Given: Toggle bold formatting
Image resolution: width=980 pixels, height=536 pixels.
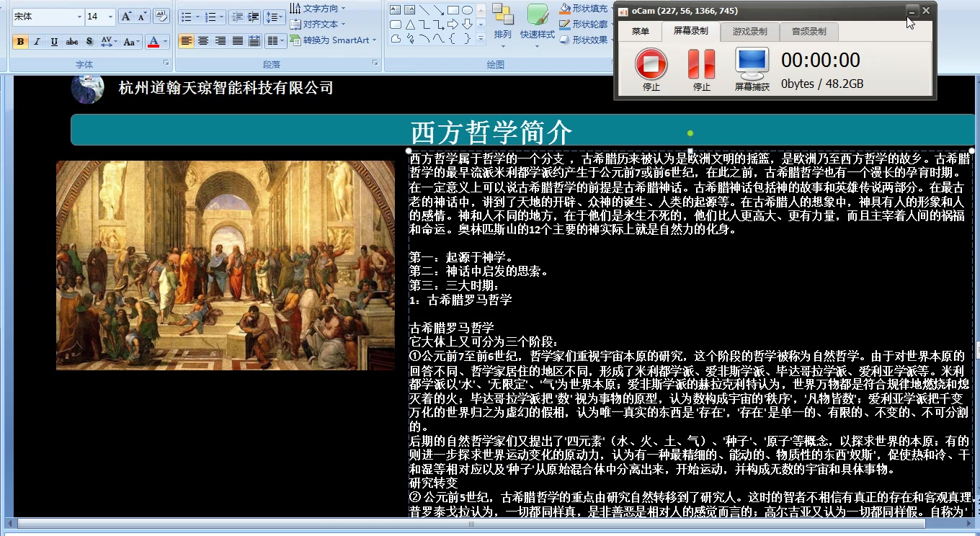Looking at the screenshot, I should coord(20,42).
